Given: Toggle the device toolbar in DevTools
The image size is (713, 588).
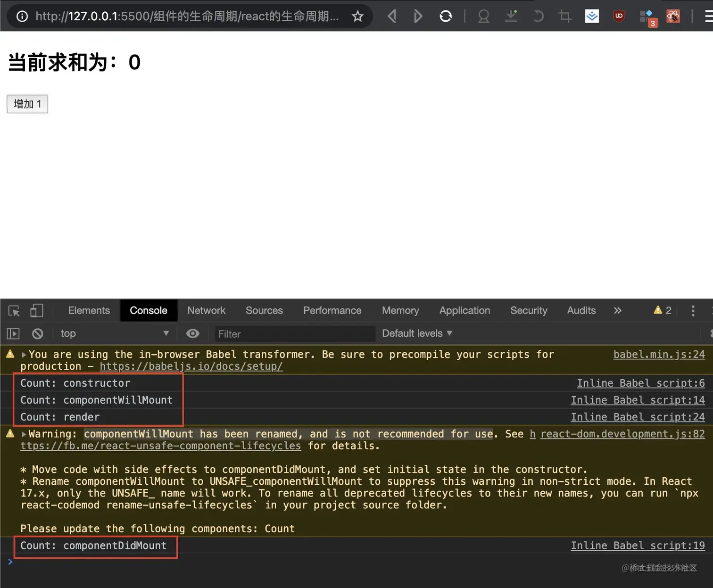Looking at the screenshot, I should coord(36,311).
